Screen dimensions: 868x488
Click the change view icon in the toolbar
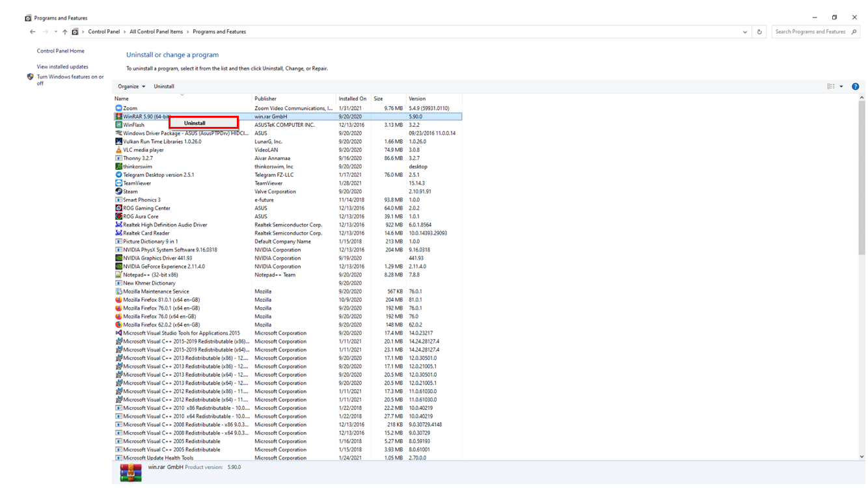point(831,87)
